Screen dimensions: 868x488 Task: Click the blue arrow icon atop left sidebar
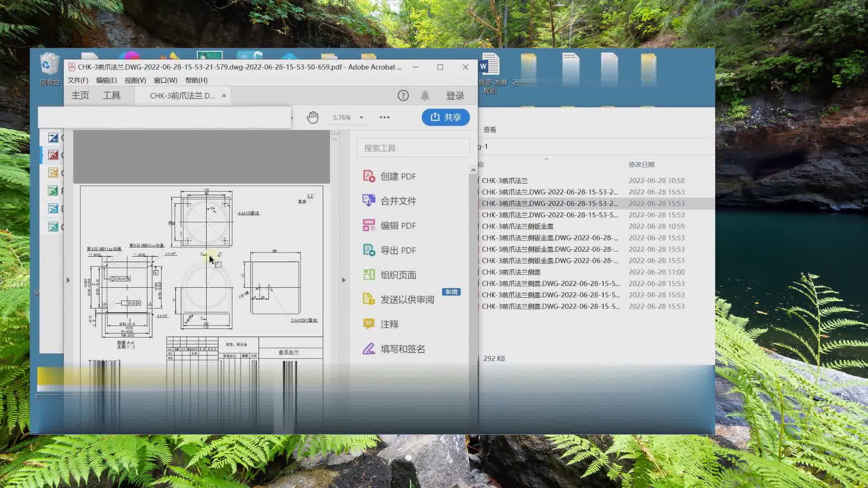(53, 137)
